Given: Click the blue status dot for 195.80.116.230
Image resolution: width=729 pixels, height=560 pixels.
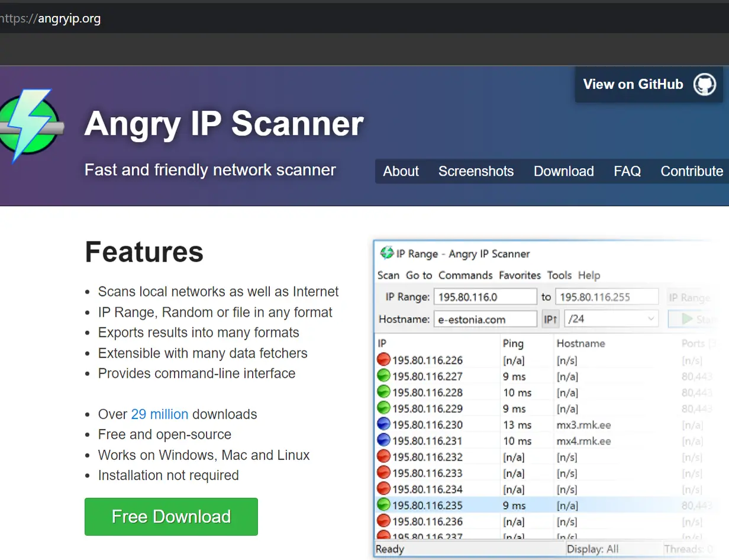Looking at the screenshot, I should (x=383, y=424).
